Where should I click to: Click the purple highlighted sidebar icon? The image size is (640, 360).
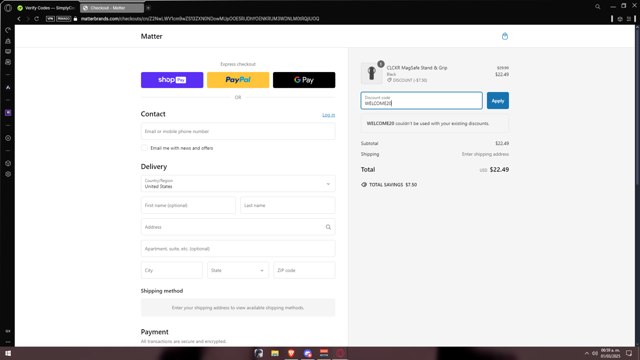coord(8,113)
